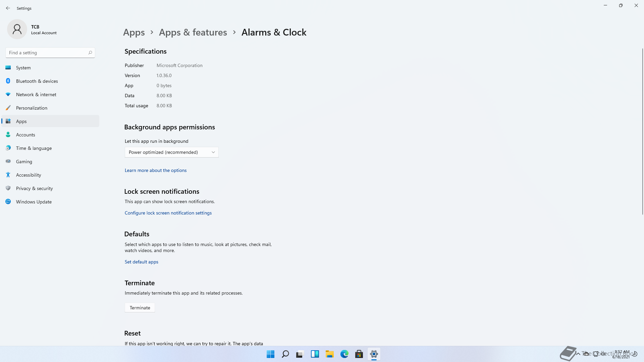Restore down the Settings window
The width and height of the screenshot is (644, 362).
coord(621,5)
